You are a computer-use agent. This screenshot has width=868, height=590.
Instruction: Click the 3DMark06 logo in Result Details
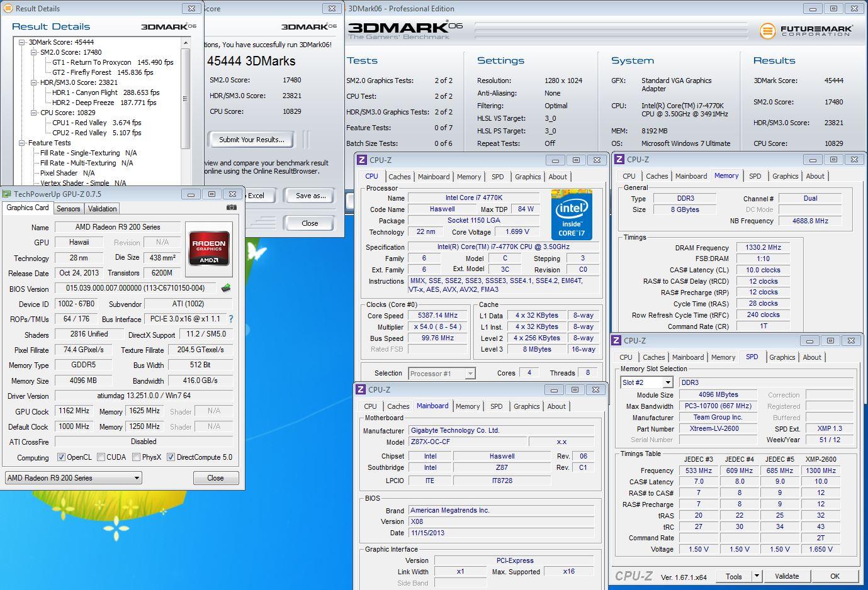click(169, 27)
